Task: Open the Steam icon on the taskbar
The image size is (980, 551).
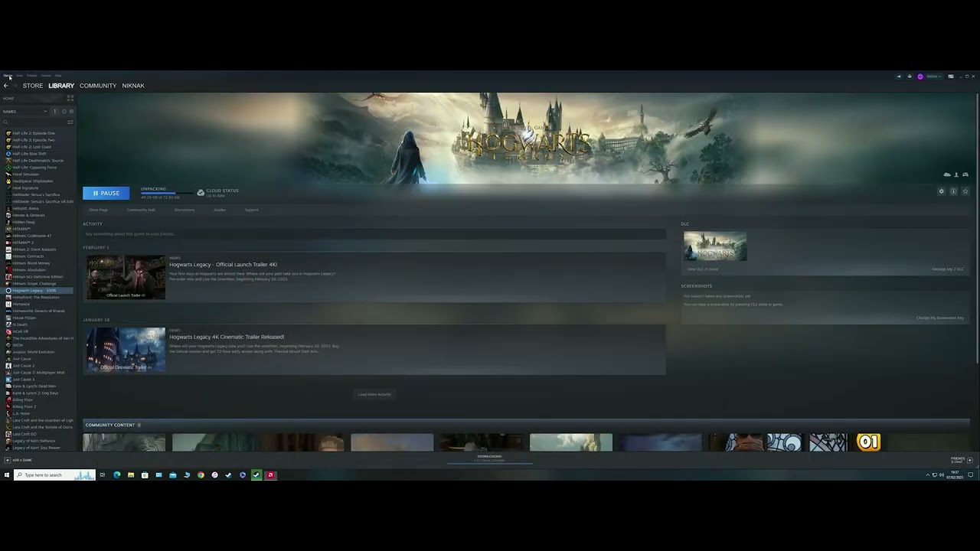Action: (256, 475)
